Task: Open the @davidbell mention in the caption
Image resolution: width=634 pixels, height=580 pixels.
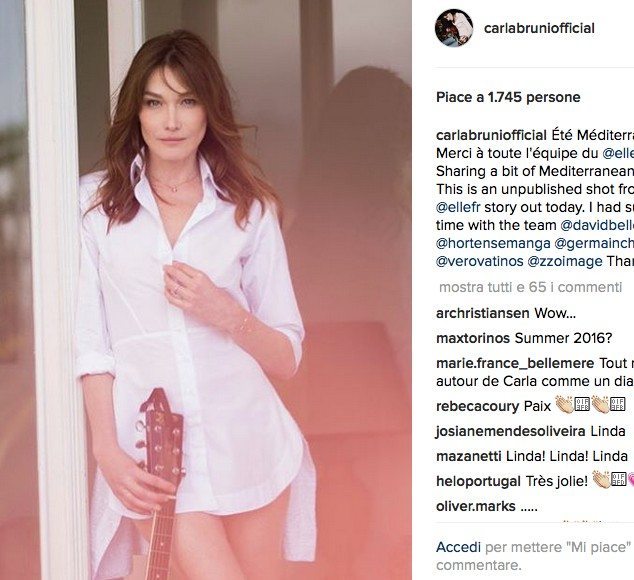Action: coord(597,226)
